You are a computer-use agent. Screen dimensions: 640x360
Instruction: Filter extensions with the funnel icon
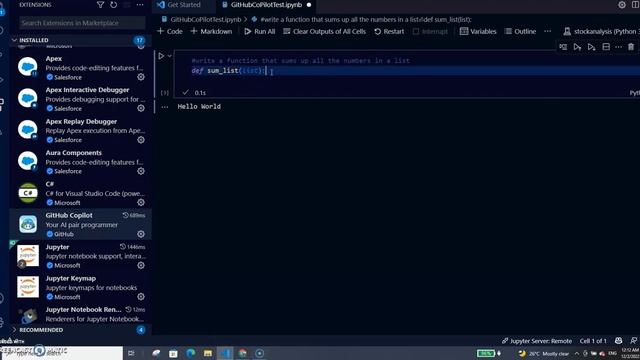tap(100, 5)
